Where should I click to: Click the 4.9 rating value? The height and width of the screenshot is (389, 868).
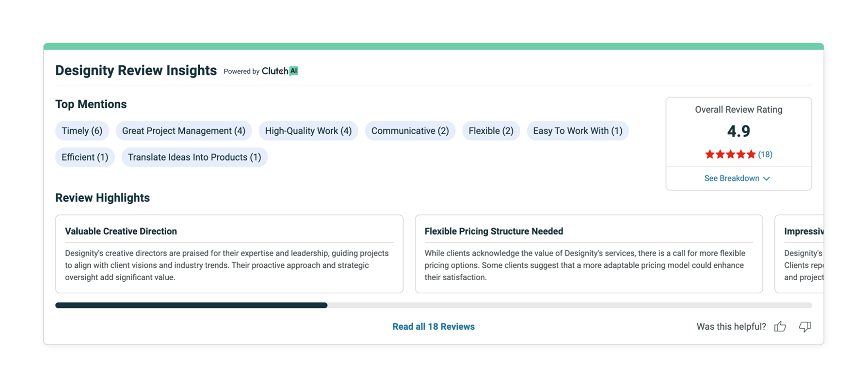(x=739, y=131)
